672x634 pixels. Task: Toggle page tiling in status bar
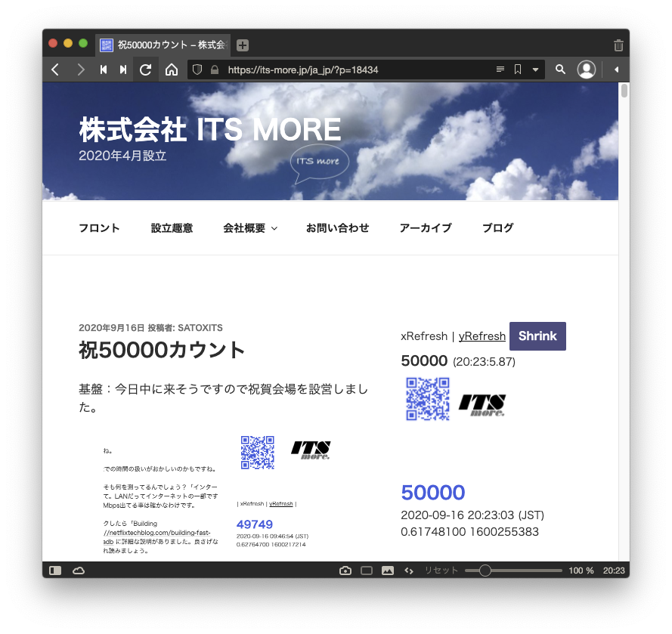[x=367, y=571]
